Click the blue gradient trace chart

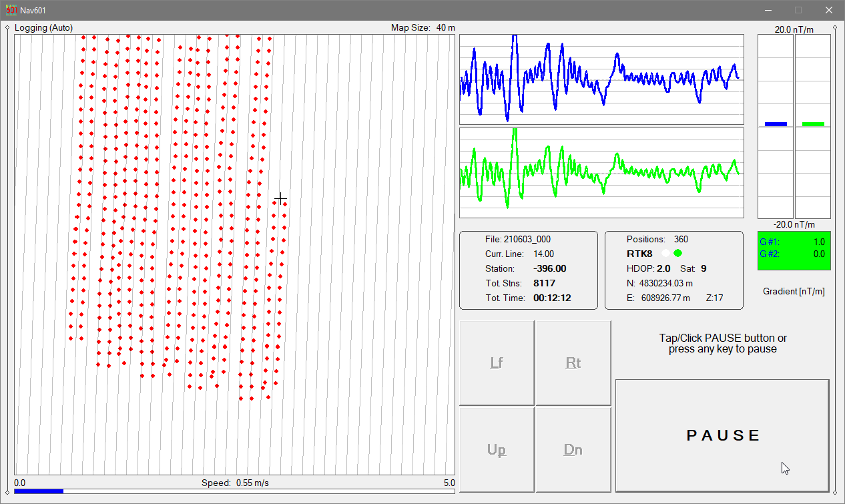tap(601, 79)
